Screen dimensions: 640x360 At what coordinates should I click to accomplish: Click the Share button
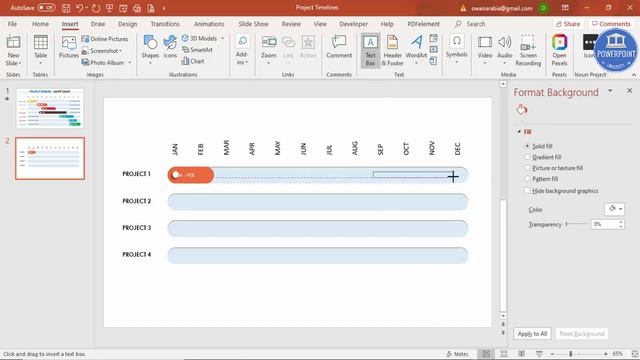568,24
